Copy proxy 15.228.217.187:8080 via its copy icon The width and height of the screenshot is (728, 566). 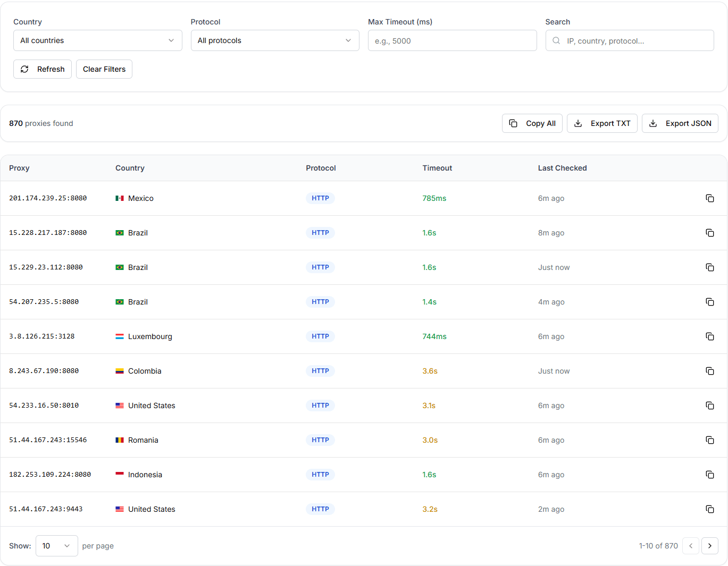pyautogui.click(x=709, y=233)
